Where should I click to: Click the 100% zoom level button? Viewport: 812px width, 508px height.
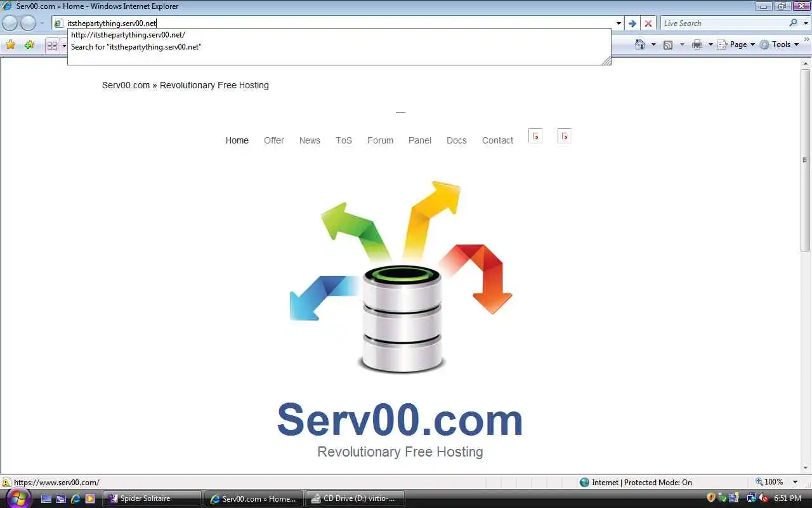(769, 482)
